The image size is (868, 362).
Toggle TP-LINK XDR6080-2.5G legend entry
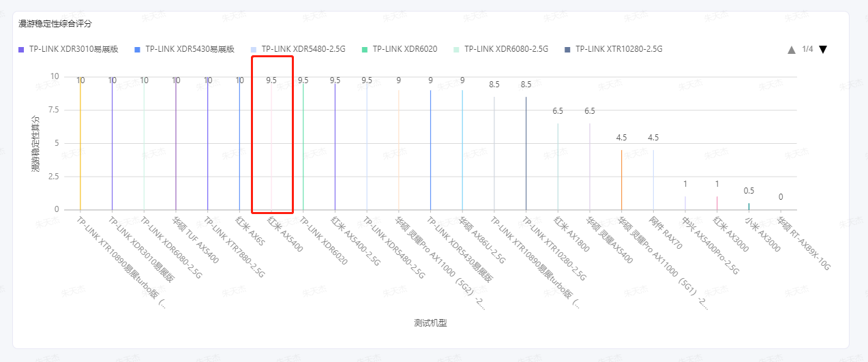500,49
